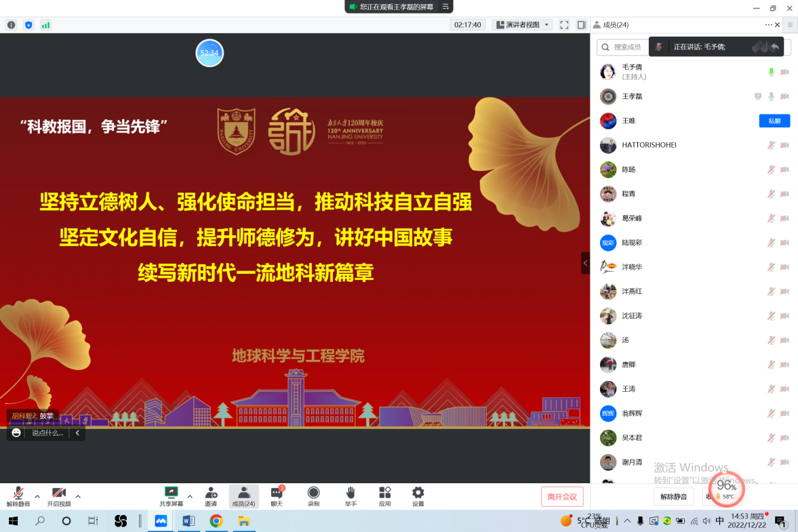
Task: Click the meeting info icon at top-left
Action: click(x=12, y=25)
